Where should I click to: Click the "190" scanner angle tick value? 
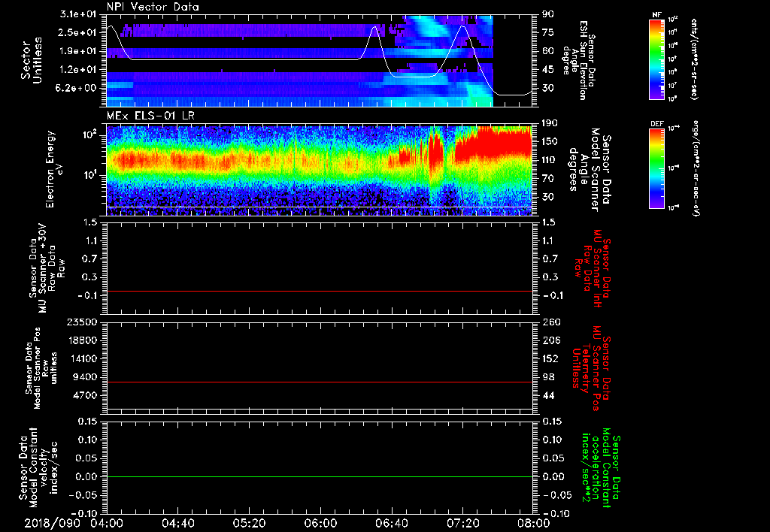click(x=550, y=123)
